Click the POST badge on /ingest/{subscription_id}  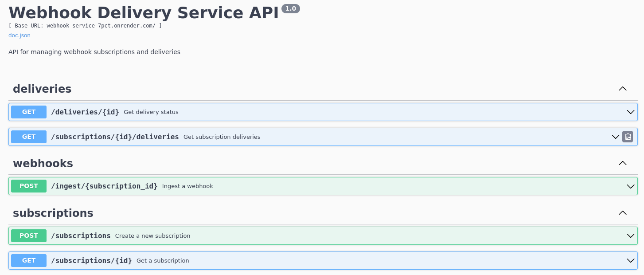pyautogui.click(x=28, y=186)
